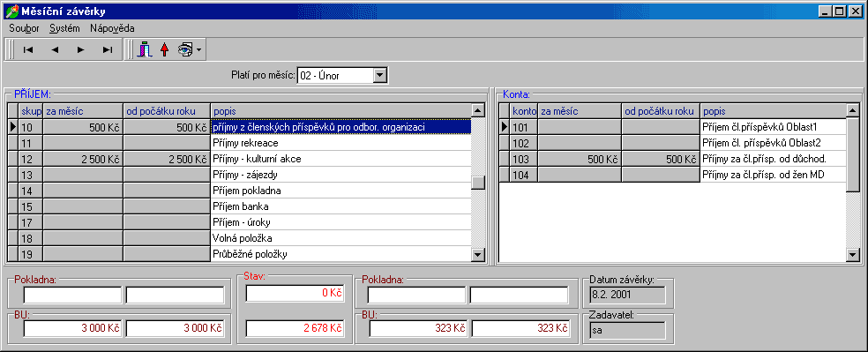Click group number cell '15'
This screenshot has width=868, height=352.
tap(31, 206)
